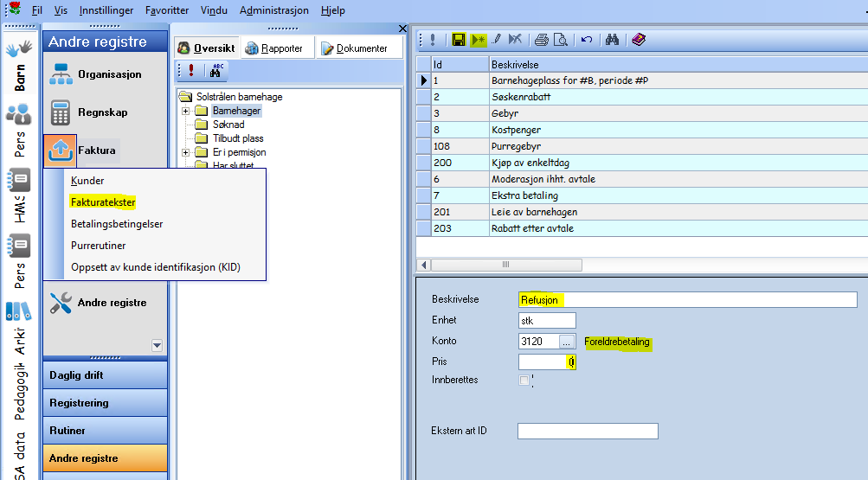Image resolution: width=868 pixels, height=480 pixels.
Task: Open the Fil menu
Action: (x=37, y=10)
